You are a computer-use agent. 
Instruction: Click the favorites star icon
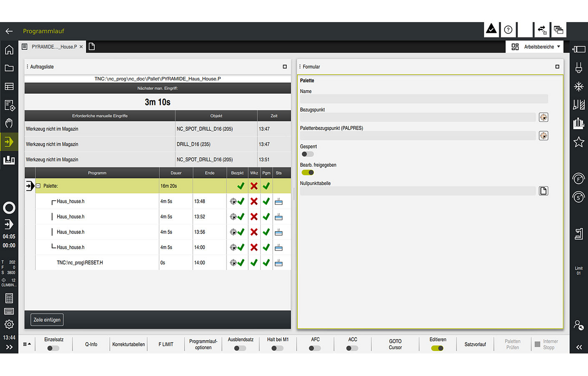[579, 142]
